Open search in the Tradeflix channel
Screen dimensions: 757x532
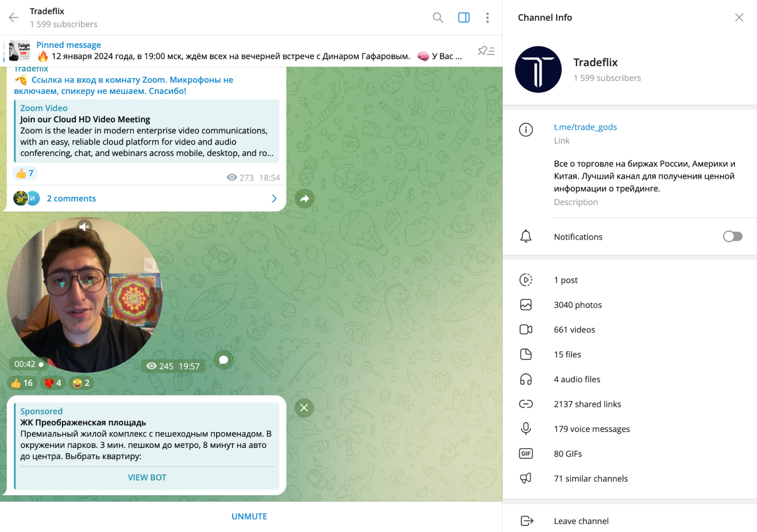(438, 17)
